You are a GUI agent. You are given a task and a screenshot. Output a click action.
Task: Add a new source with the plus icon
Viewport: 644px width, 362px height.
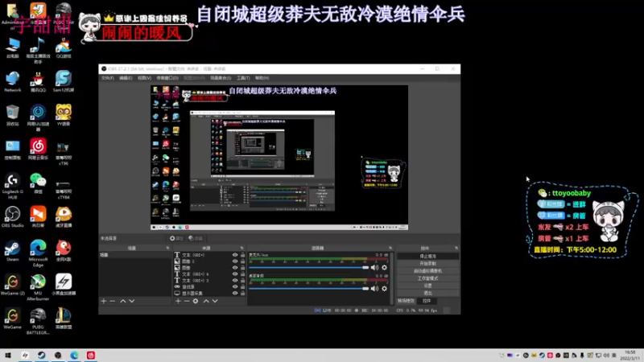(178, 301)
